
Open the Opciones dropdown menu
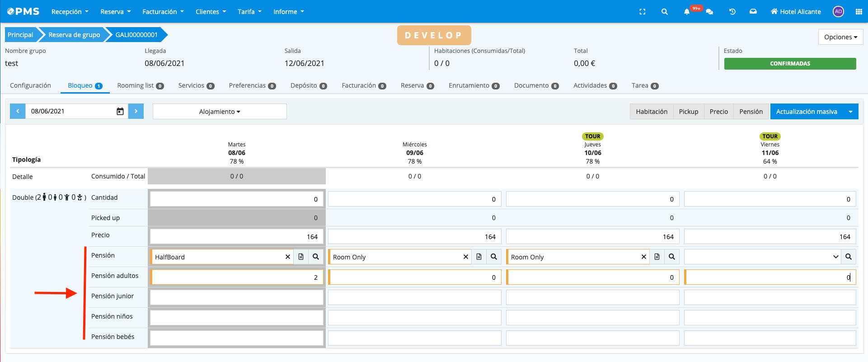pos(840,37)
